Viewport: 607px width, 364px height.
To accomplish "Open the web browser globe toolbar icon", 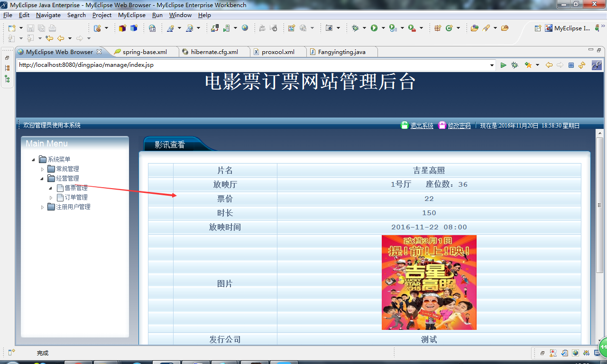I will [x=245, y=28].
